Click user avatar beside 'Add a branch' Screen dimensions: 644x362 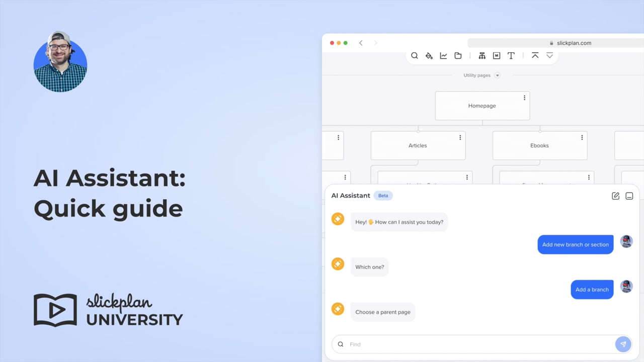click(626, 286)
